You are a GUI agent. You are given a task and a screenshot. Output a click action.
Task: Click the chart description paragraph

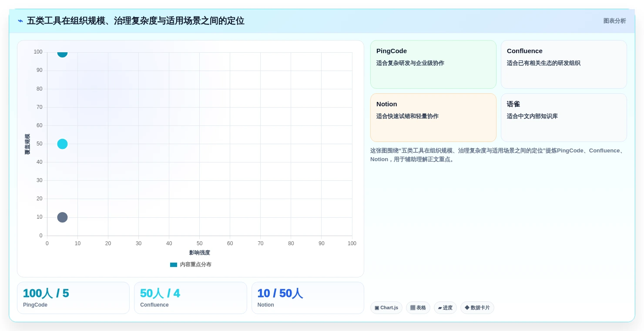(x=498, y=155)
